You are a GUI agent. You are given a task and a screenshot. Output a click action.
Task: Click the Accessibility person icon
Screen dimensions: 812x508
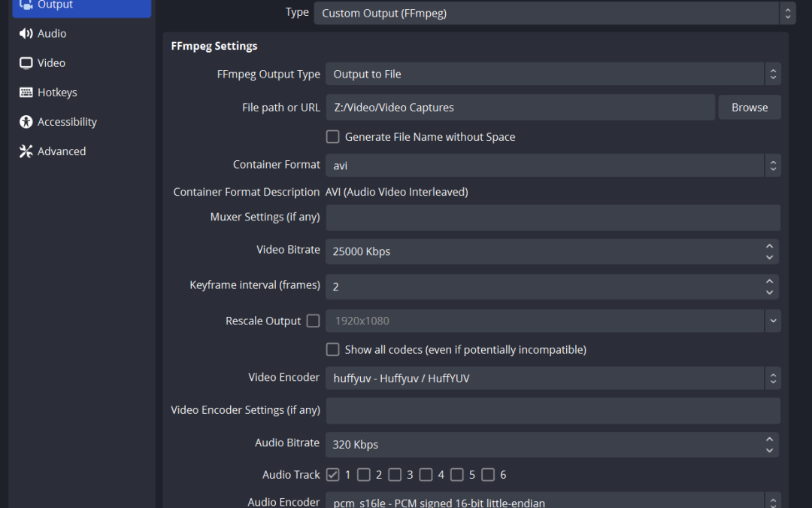(26, 122)
